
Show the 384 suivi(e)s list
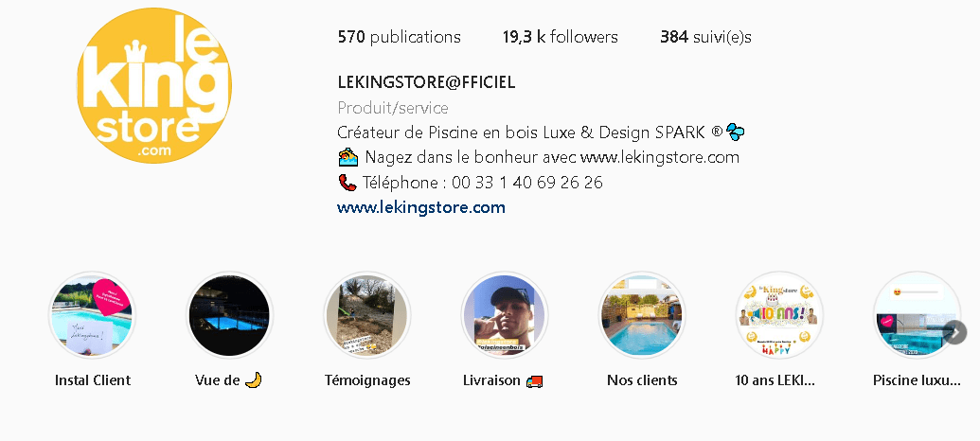coord(705,37)
